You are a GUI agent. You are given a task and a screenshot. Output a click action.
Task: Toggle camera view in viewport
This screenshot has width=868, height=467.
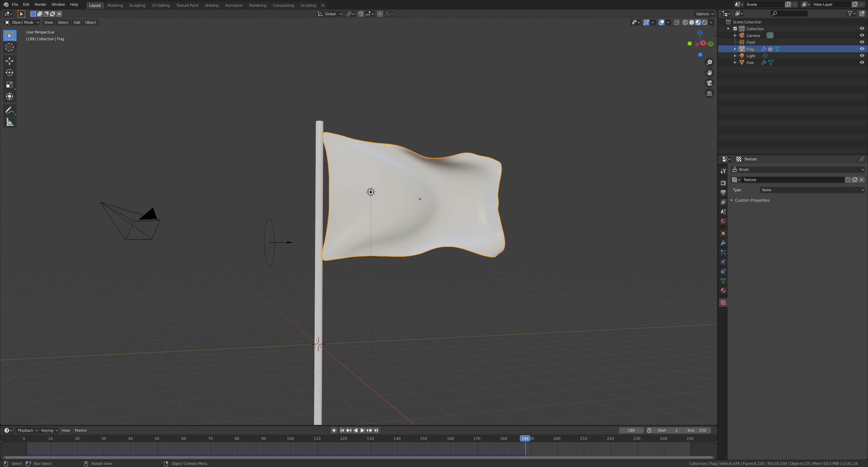coord(709,83)
